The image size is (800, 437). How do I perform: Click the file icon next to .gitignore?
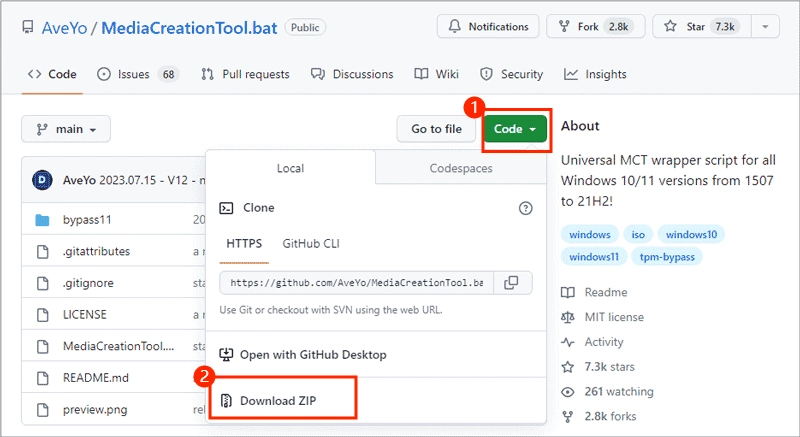click(43, 283)
